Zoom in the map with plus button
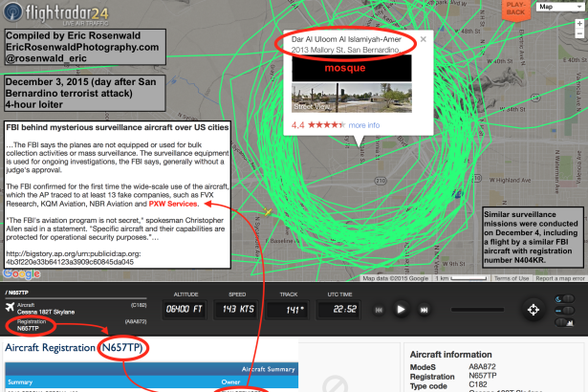The height and width of the screenshot is (392, 588). pos(579,23)
